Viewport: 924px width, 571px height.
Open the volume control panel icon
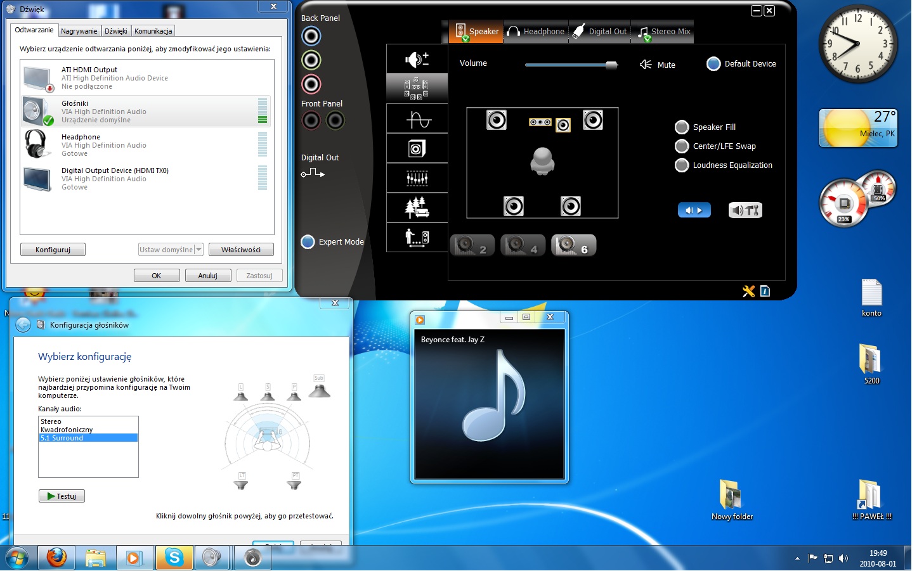tap(417, 59)
